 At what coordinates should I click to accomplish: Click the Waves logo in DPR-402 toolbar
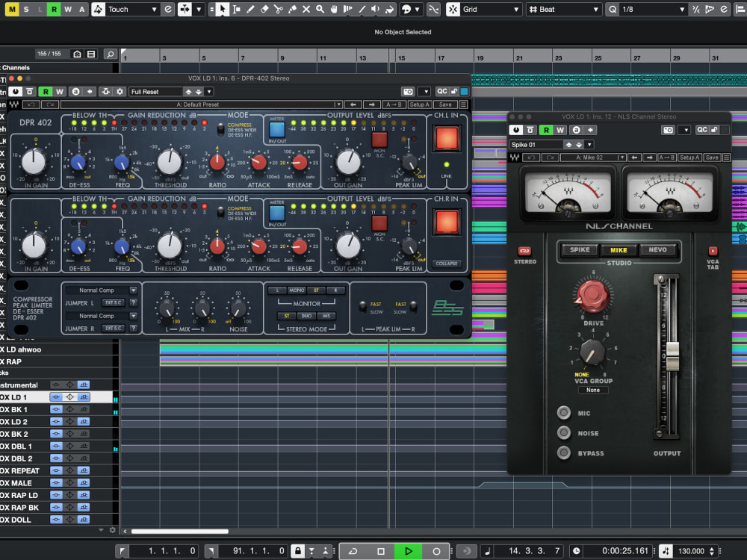pos(13,105)
